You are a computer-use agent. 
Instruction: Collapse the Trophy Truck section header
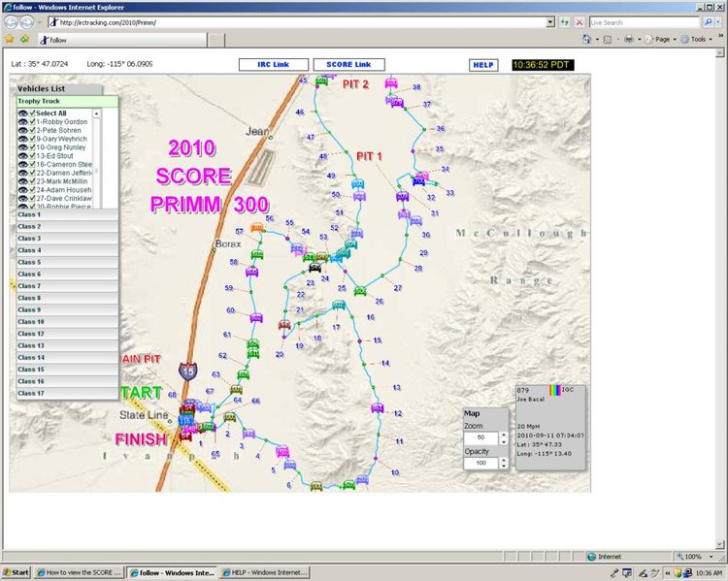(67, 101)
